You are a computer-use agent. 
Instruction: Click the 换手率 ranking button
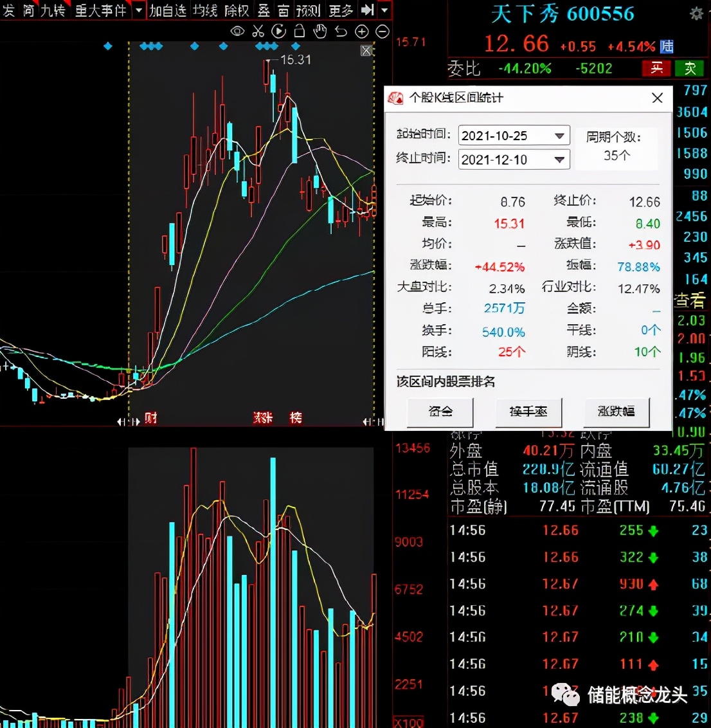(528, 411)
